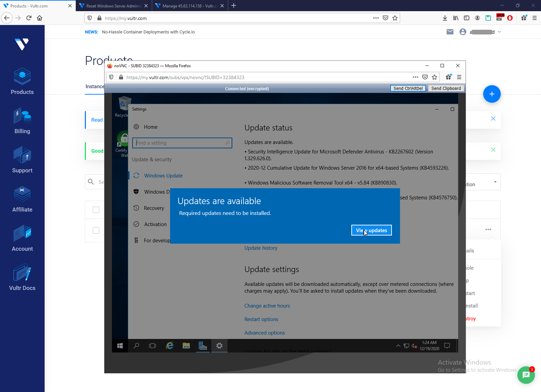This screenshot has height=392, width=541.
Task: Click Send CtrlAltDel button
Action: coord(408,89)
